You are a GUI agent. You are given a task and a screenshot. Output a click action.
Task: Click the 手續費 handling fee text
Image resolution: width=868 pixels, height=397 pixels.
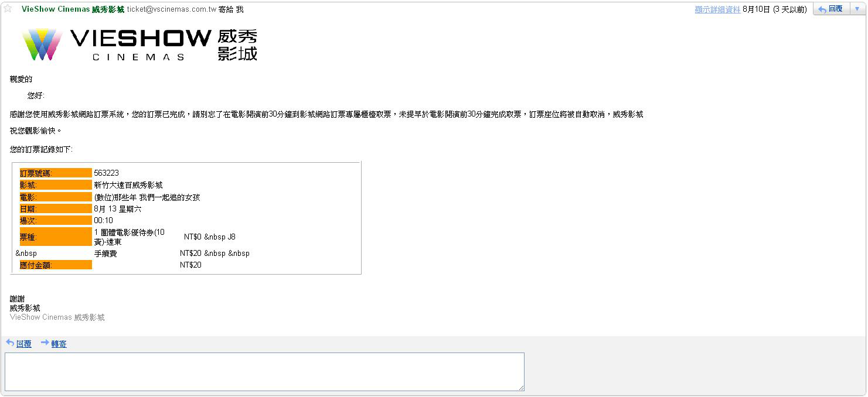105,254
